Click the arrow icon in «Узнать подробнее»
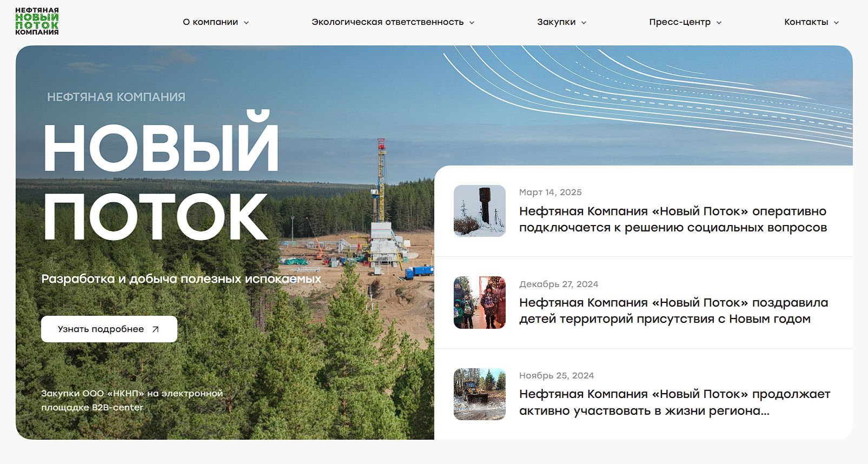The width and height of the screenshot is (868, 464). click(x=156, y=329)
